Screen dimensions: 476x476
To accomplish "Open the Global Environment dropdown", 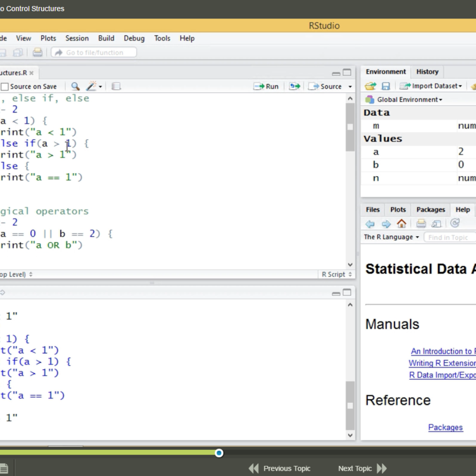I will (x=404, y=99).
